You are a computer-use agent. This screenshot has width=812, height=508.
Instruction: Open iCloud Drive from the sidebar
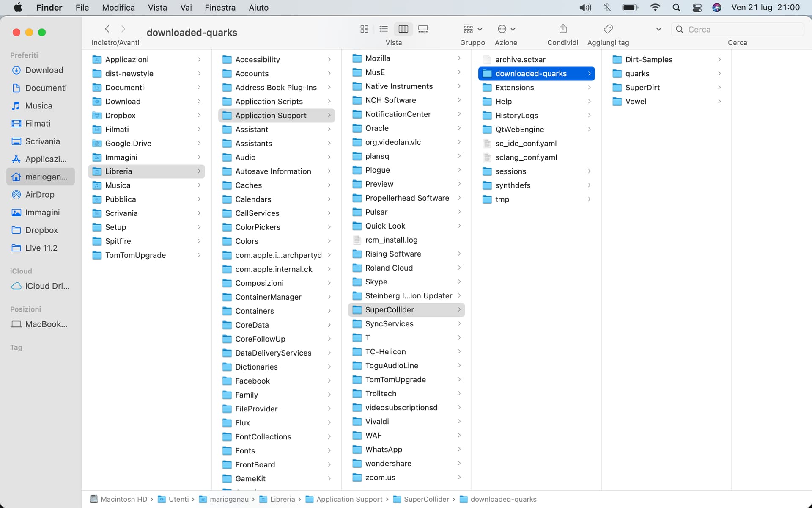click(47, 286)
